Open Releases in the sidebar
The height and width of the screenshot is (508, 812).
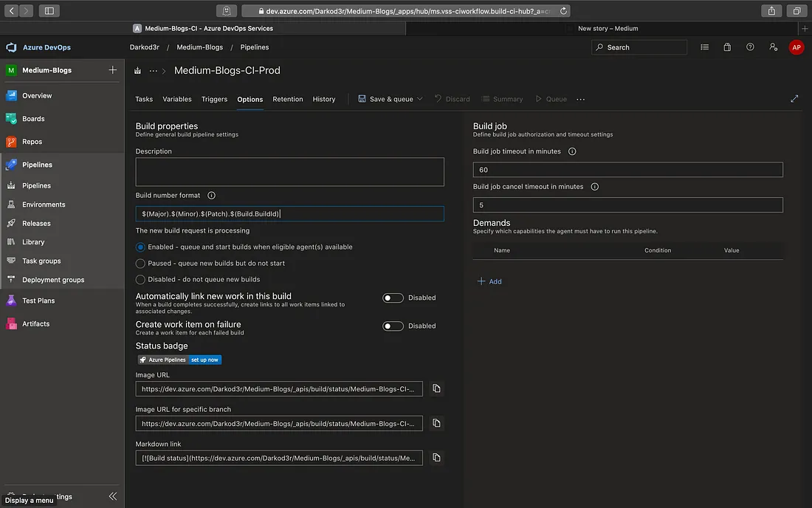[36, 223]
